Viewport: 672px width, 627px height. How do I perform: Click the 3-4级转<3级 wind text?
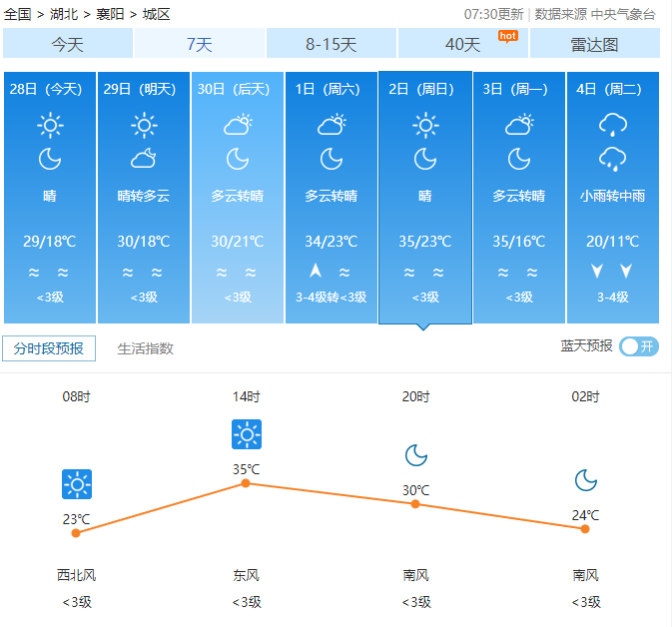332,297
